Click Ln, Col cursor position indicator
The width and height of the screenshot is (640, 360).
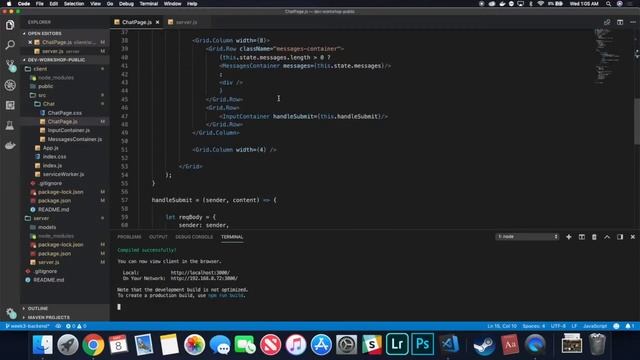point(502,326)
